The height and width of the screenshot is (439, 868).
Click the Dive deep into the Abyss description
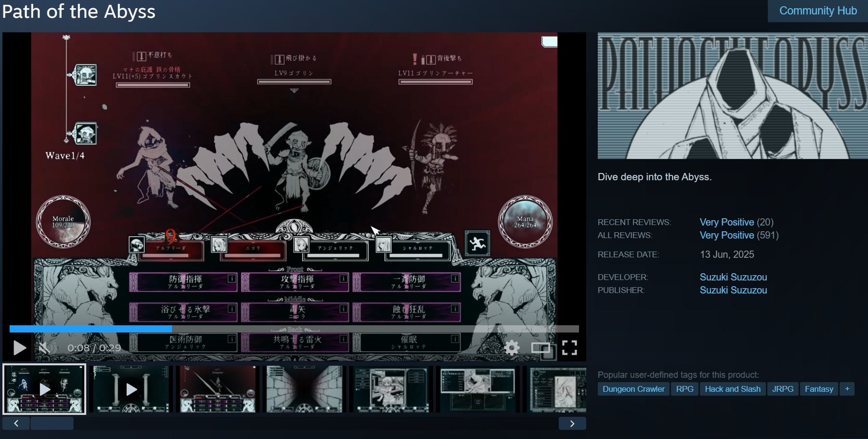[x=655, y=177]
